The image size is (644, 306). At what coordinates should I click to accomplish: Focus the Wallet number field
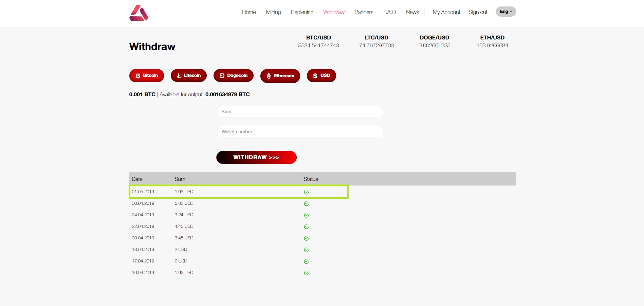300,132
